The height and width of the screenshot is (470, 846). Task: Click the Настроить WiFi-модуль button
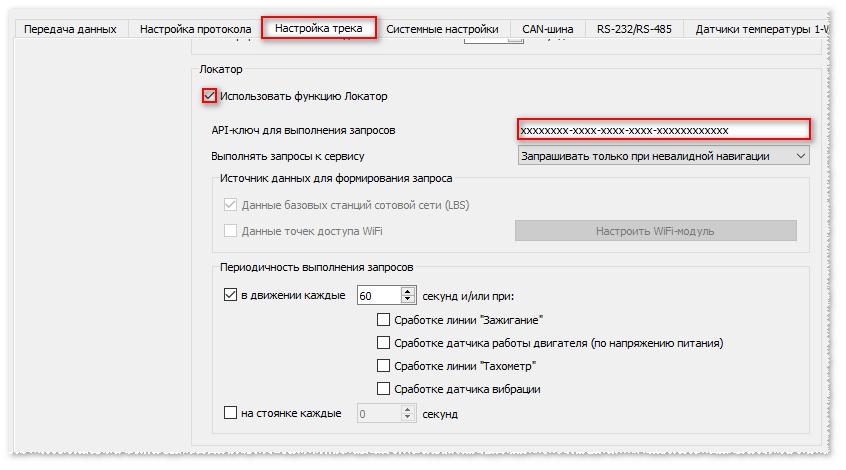point(655,231)
